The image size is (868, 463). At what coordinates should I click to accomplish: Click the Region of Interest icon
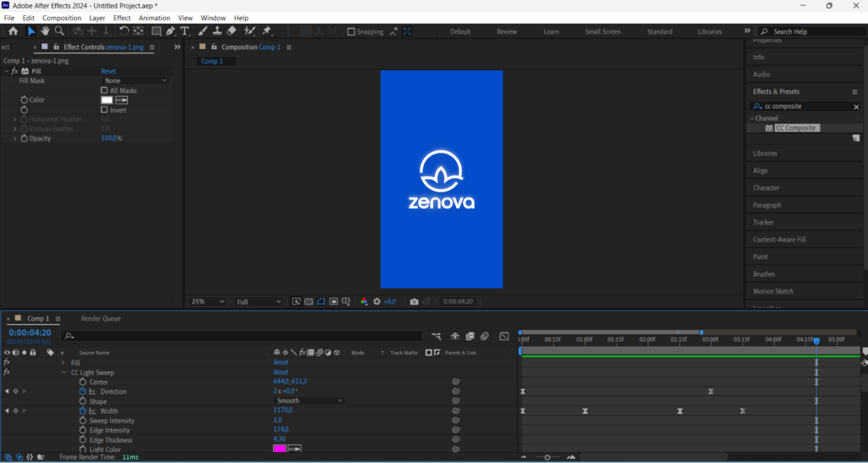tap(334, 302)
